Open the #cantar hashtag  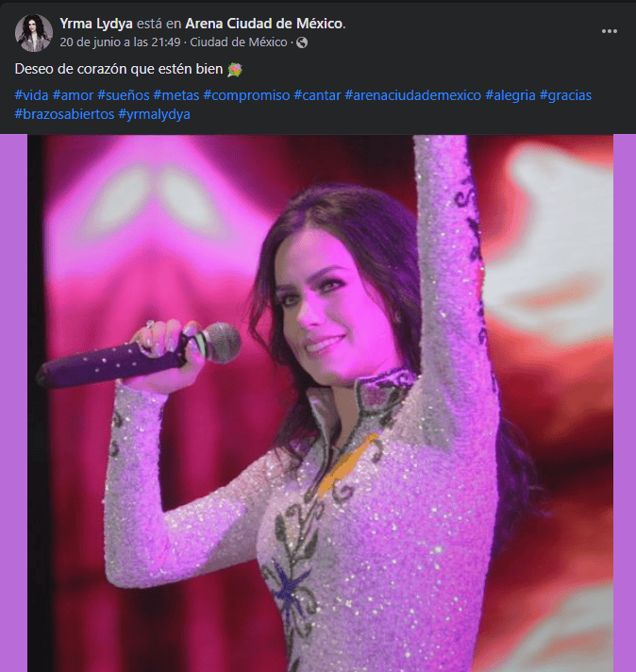[x=317, y=95]
